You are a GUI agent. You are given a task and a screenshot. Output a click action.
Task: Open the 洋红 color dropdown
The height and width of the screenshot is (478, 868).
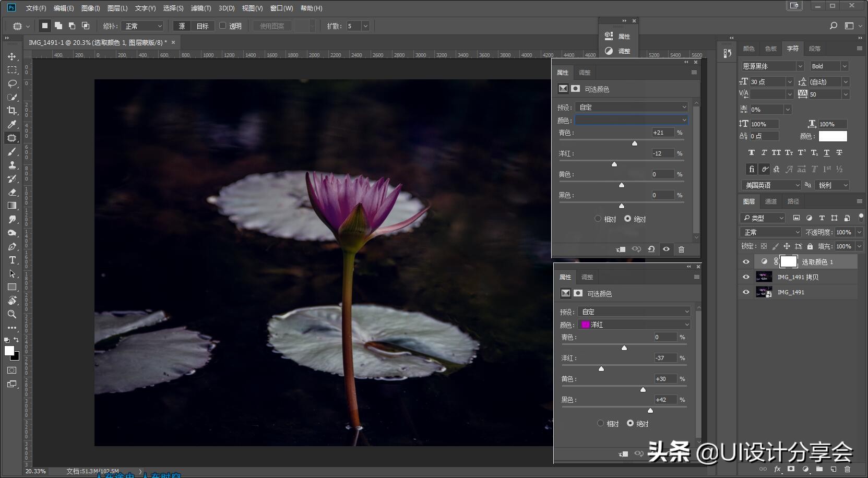(x=634, y=325)
